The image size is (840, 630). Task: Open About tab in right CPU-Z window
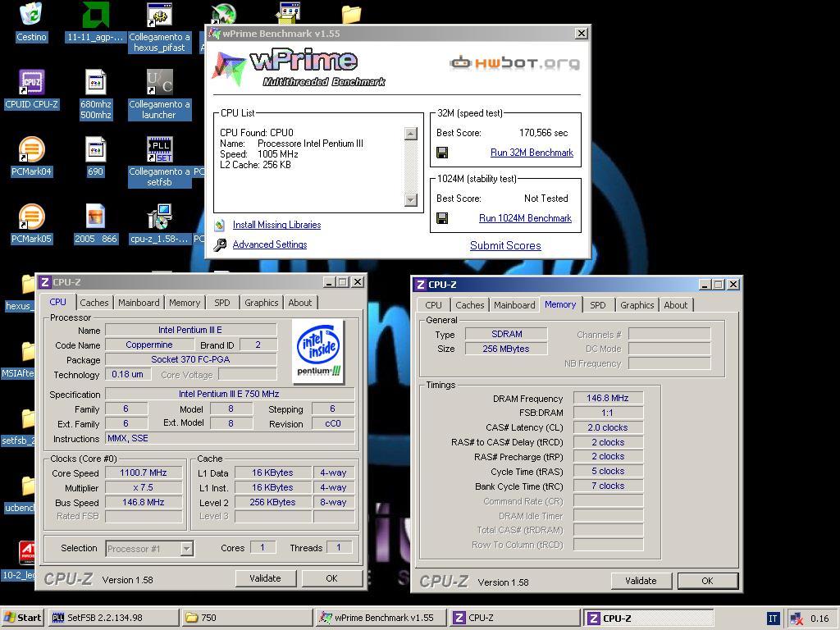[x=676, y=305]
